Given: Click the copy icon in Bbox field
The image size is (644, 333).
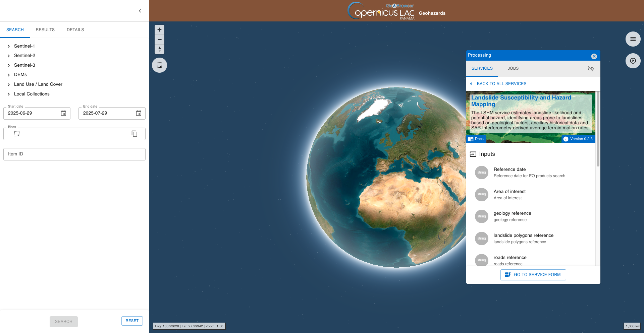Looking at the screenshot, I should 135,134.
